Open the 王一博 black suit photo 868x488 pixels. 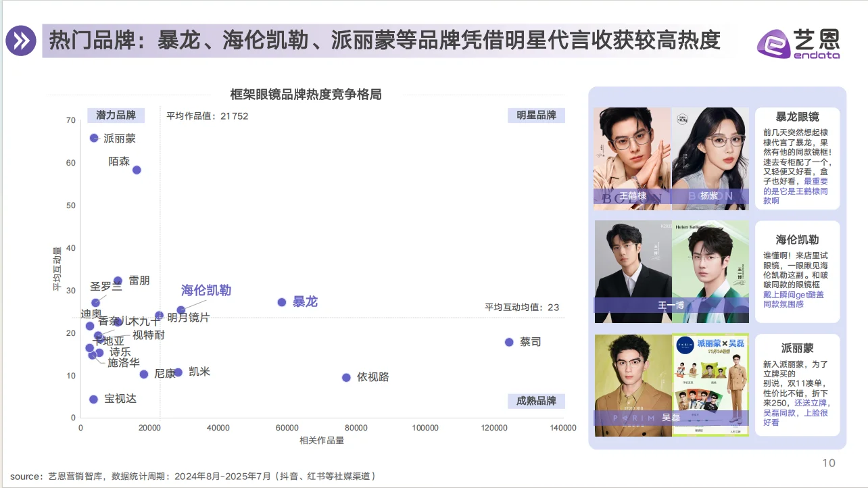click(x=633, y=272)
